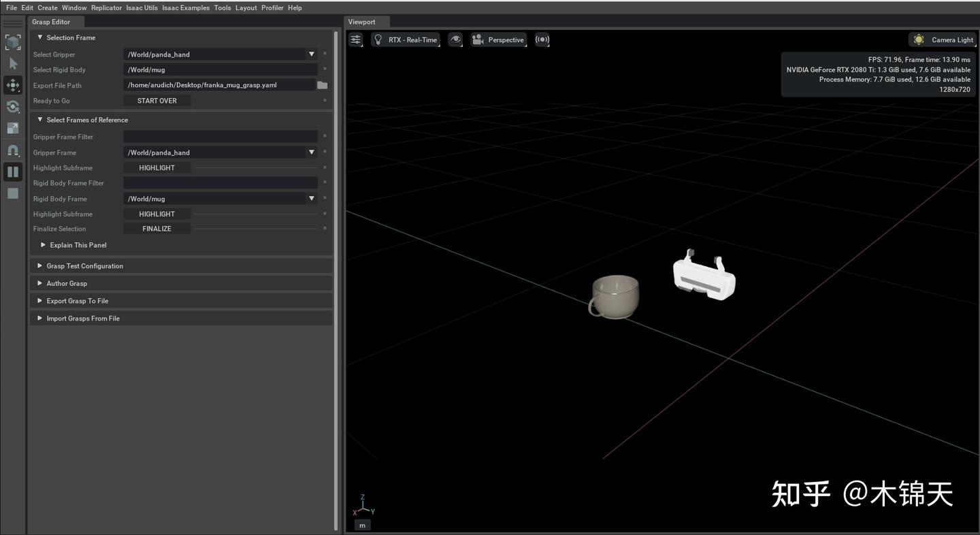Click the viewport live session icon

tap(542, 39)
